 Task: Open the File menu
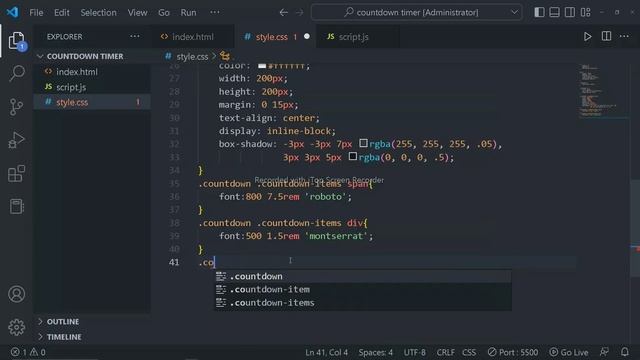pos(36,13)
